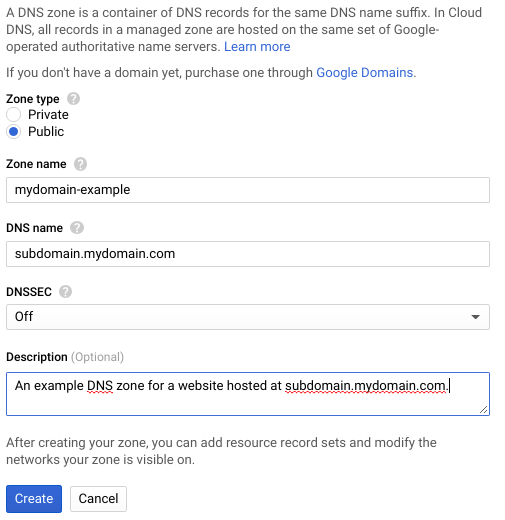
Task: Click the misspelled-underlined "DNS" word in description
Action: tap(100, 386)
